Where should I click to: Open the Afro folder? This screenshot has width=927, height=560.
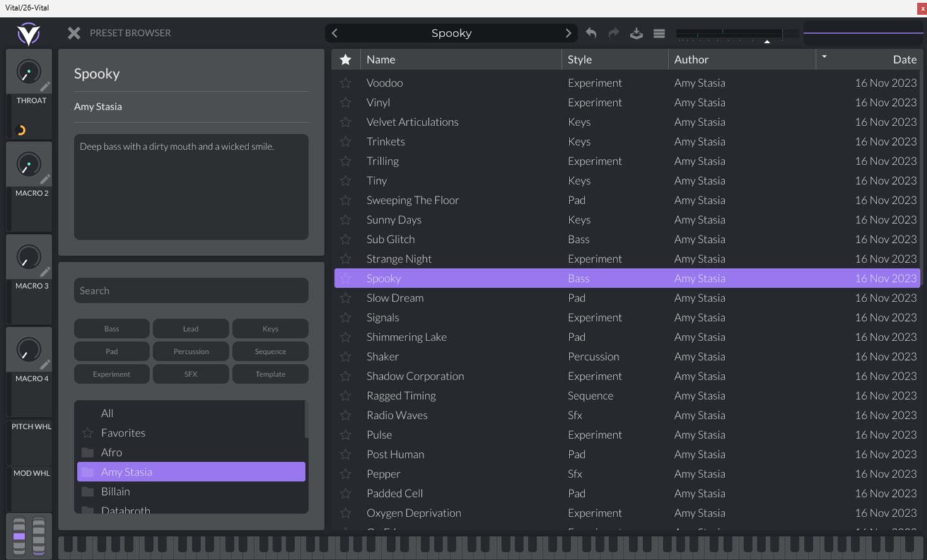pos(190,452)
